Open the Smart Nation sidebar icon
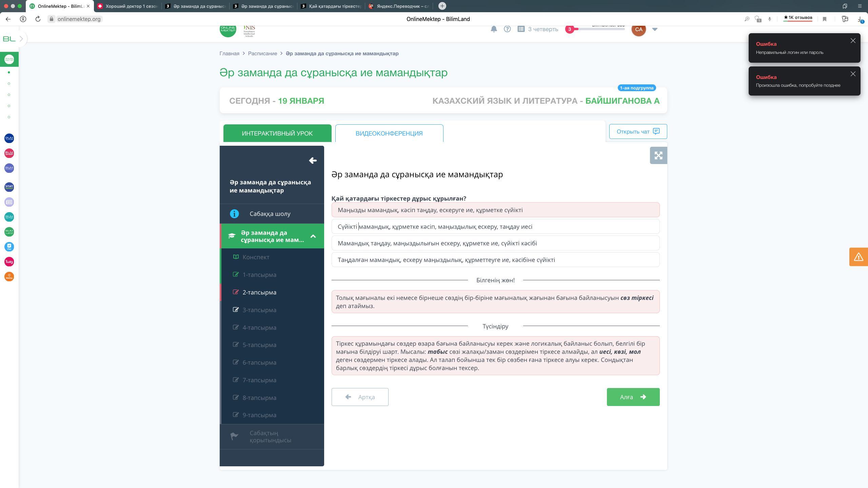The height and width of the screenshot is (488, 868). click(9, 187)
